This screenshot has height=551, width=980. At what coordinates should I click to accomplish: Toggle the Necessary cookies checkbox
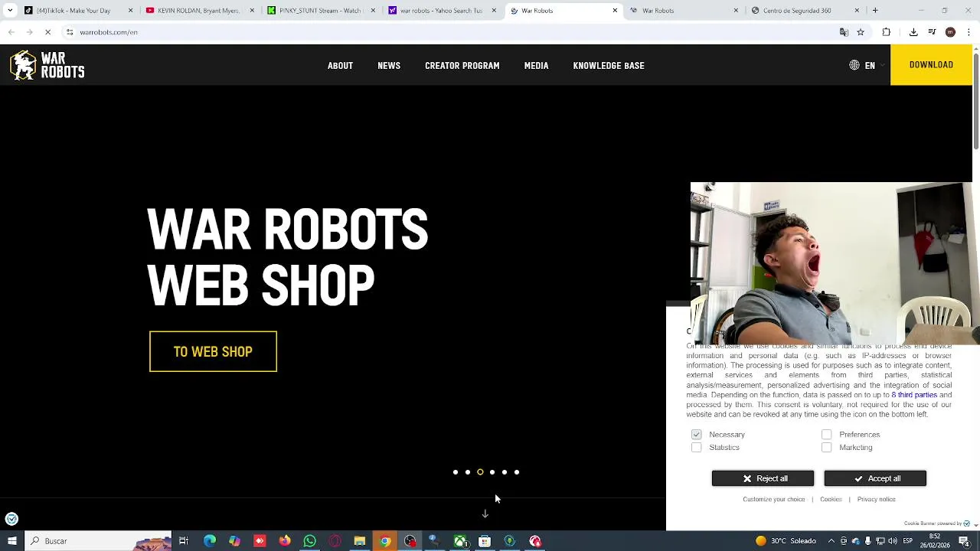tap(696, 435)
